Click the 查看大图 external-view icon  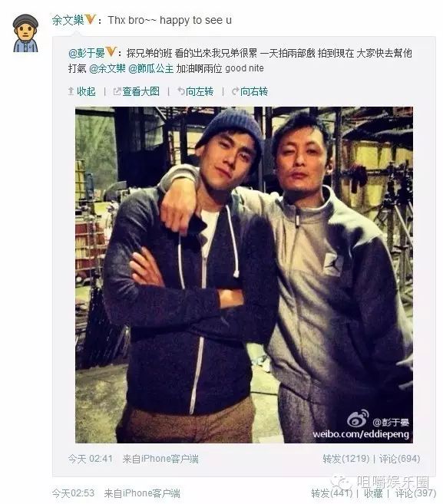(x=117, y=91)
